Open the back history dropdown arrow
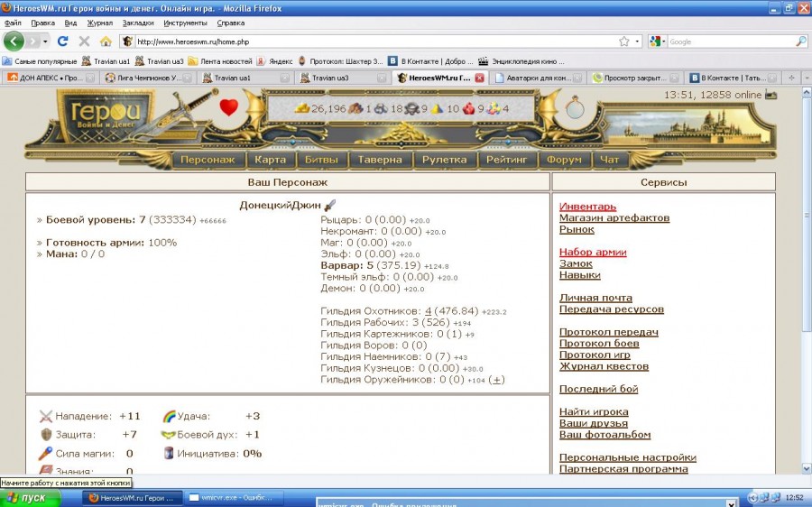This screenshot has height=507, width=812. tap(46, 41)
